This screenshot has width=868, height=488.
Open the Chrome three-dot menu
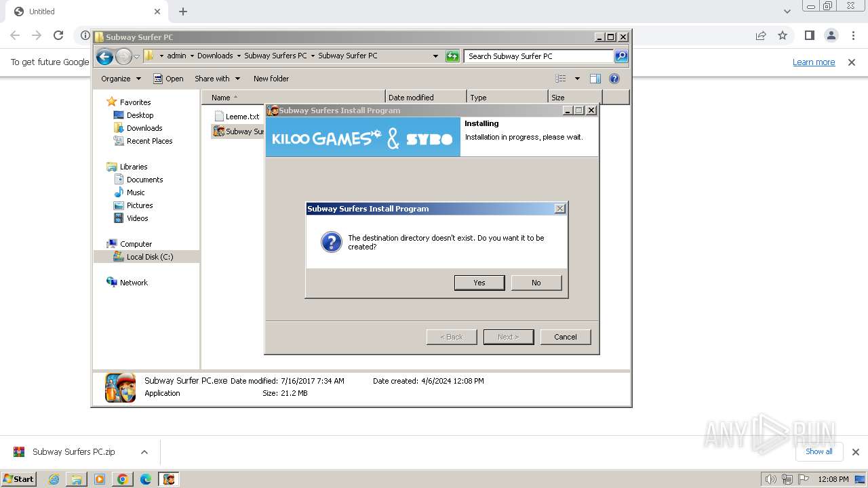pos(853,35)
